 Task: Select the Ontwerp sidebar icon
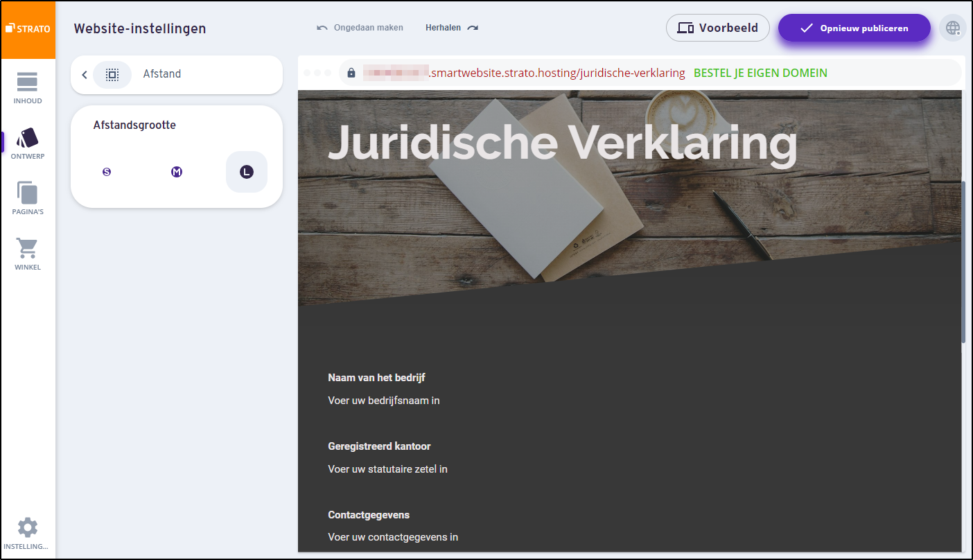coord(28,137)
